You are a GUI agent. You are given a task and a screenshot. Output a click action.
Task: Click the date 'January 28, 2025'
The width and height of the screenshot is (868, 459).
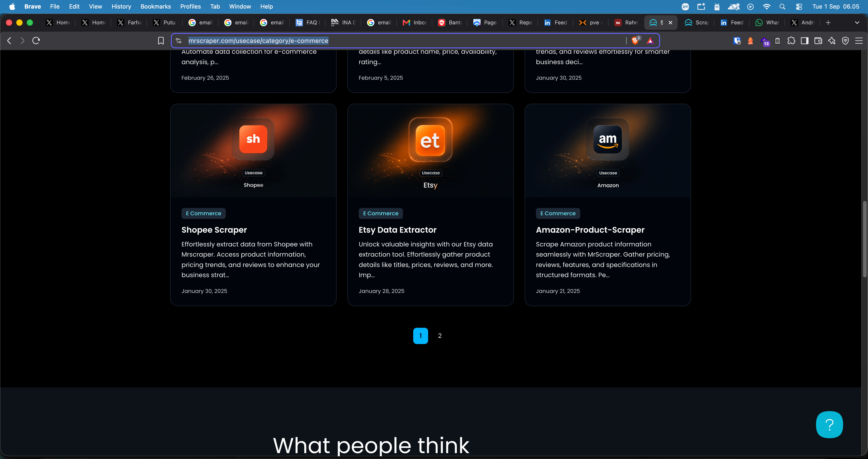pyautogui.click(x=381, y=291)
